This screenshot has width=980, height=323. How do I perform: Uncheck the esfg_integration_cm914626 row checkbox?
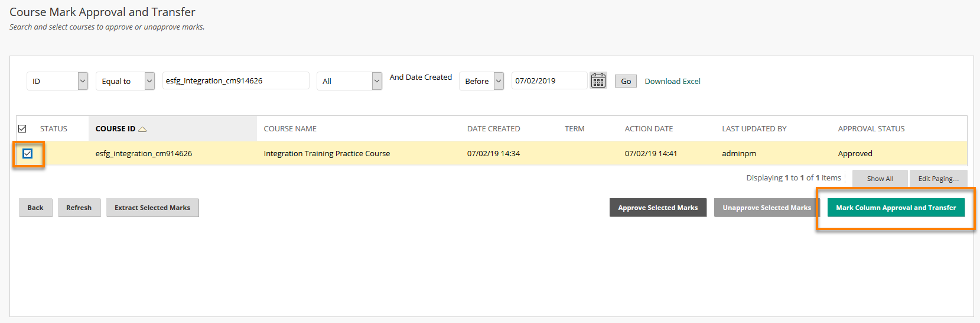pos(27,153)
